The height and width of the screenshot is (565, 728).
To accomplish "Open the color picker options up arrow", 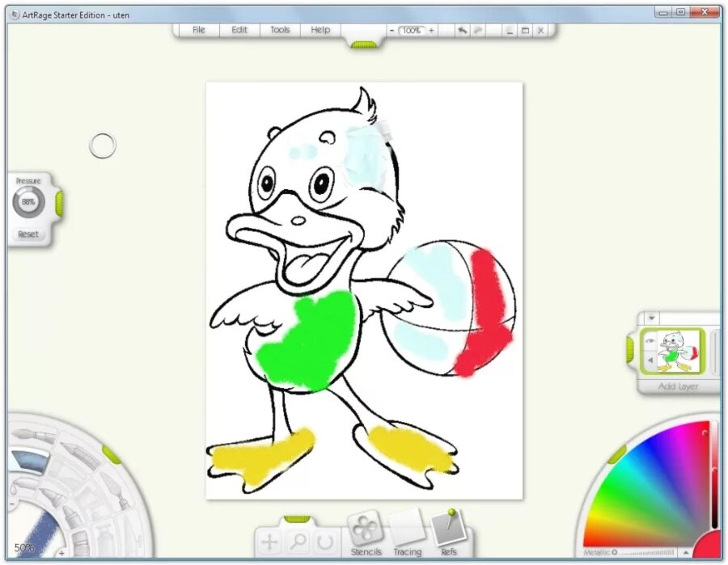I will tap(685, 553).
